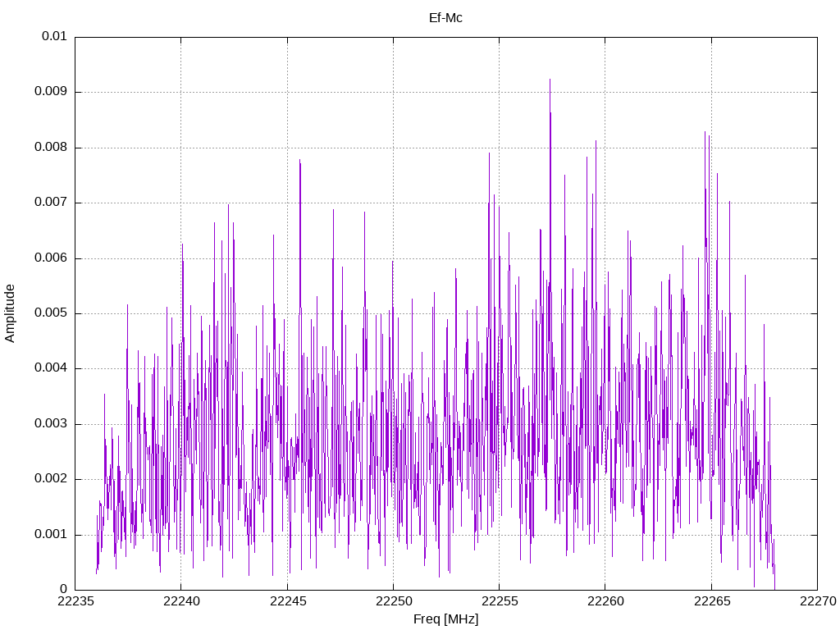Screen dimensions: 840x630
Task: Click y-axis tick value 0.004
Action: [x=51, y=368]
